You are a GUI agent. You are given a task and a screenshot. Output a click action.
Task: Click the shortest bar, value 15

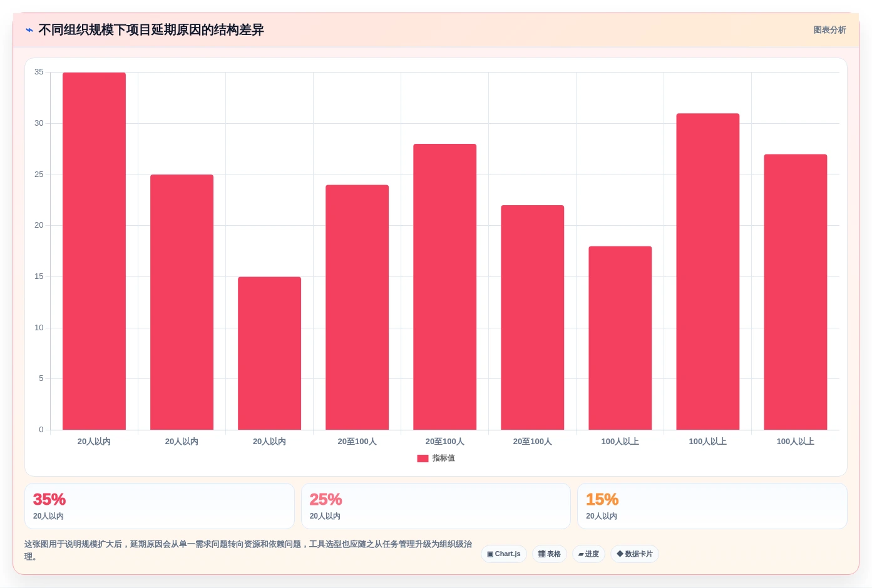269,353
